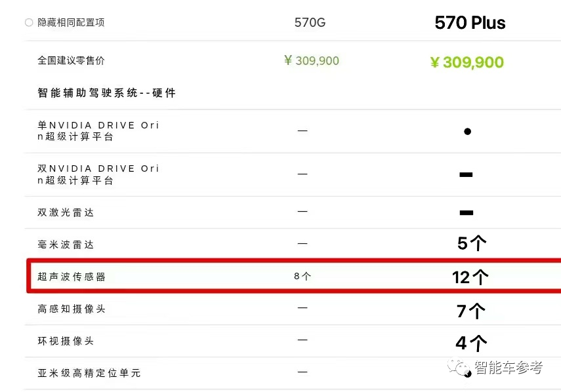Click the 12个 ultrasonic sensor value

[470, 277]
